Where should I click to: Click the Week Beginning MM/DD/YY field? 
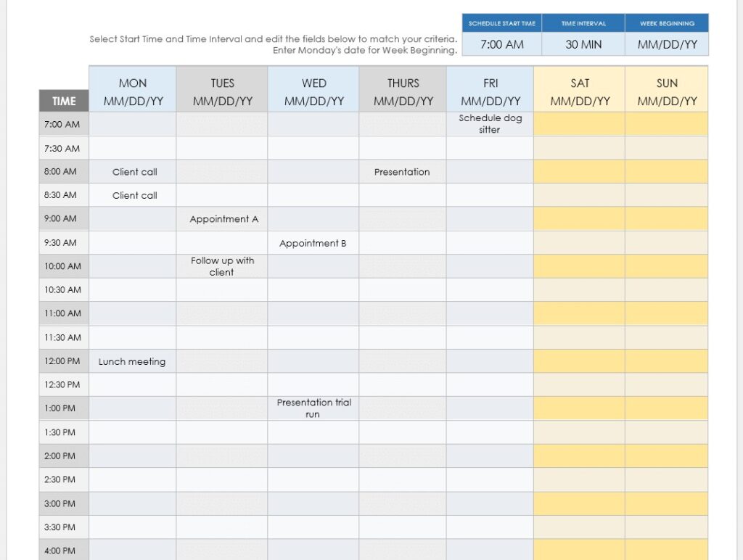click(x=667, y=44)
